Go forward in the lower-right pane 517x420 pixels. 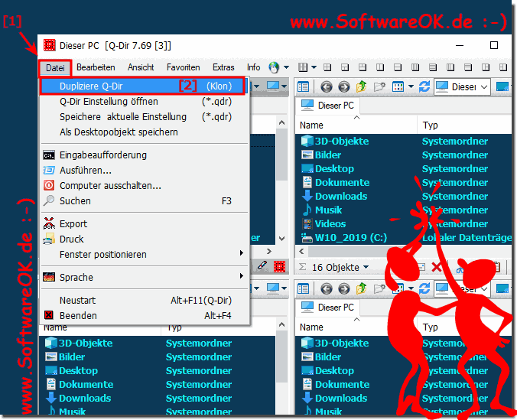point(344,289)
